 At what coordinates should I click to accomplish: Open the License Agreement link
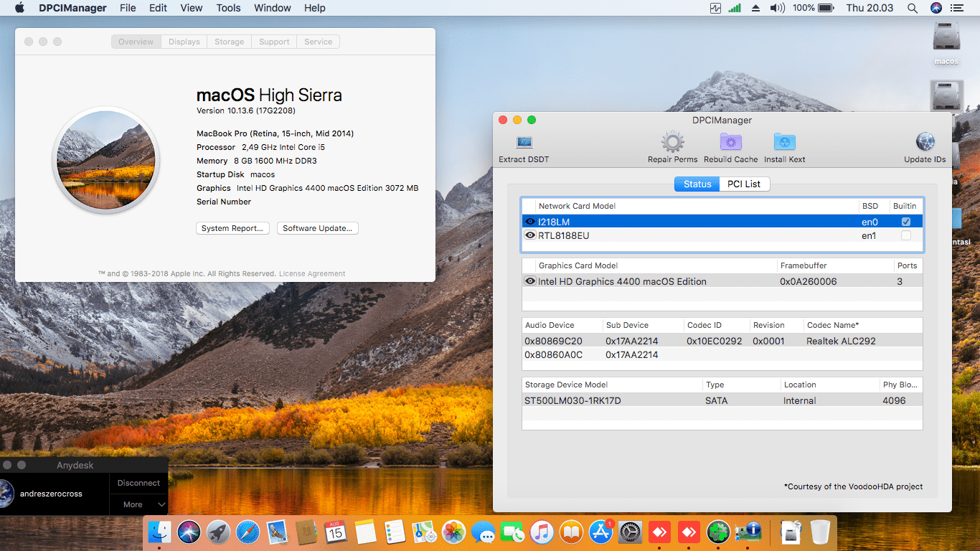click(312, 273)
